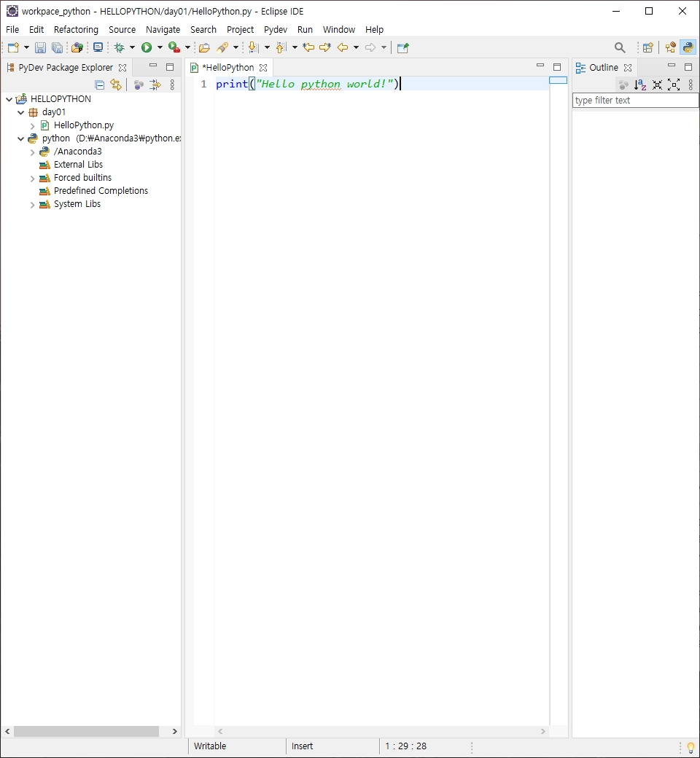Click Expand All icon in Outline view
This screenshot has height=758, width=700.
point(674,85)
